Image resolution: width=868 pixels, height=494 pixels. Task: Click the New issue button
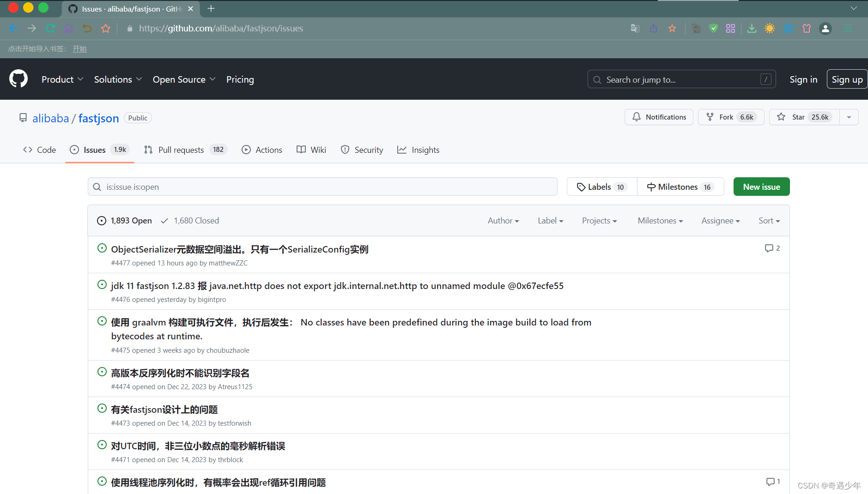click(761, 187)
